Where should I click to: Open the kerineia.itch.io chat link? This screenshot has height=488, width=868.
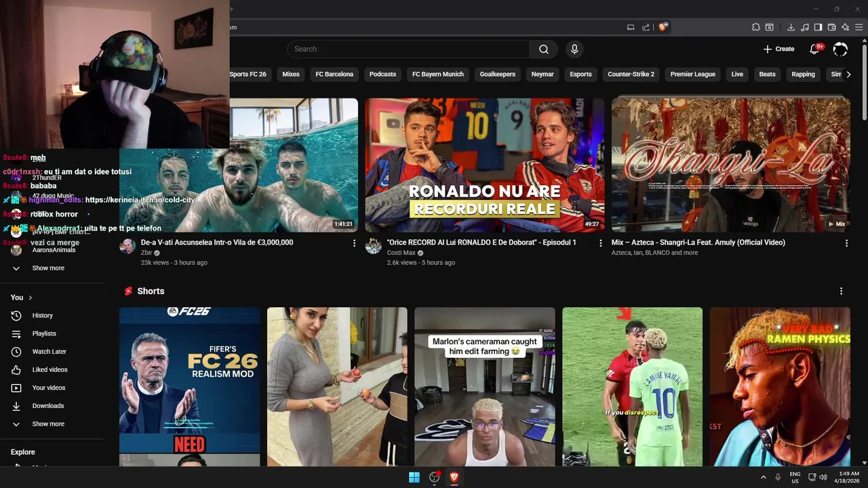coord(140,200)
